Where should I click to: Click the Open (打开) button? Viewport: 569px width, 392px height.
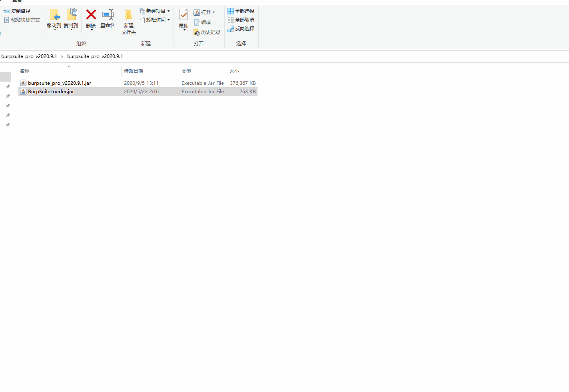[202, 12]
